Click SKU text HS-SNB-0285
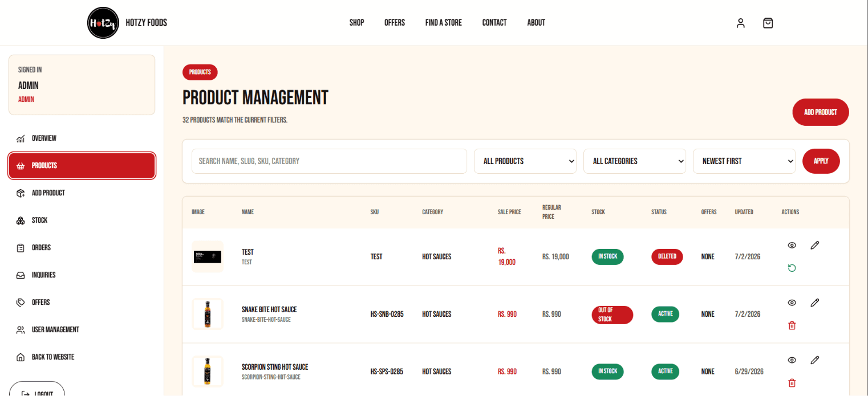 (x=387, y=314)
